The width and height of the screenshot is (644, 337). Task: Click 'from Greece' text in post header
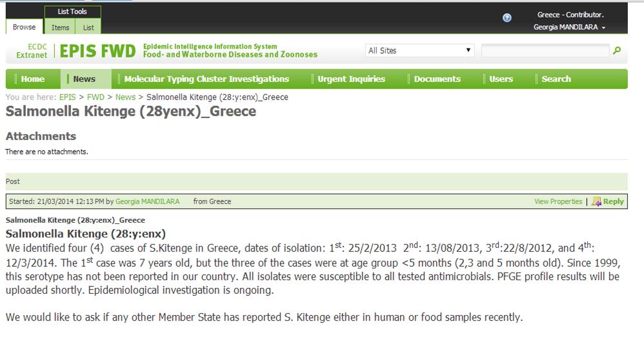212,201
